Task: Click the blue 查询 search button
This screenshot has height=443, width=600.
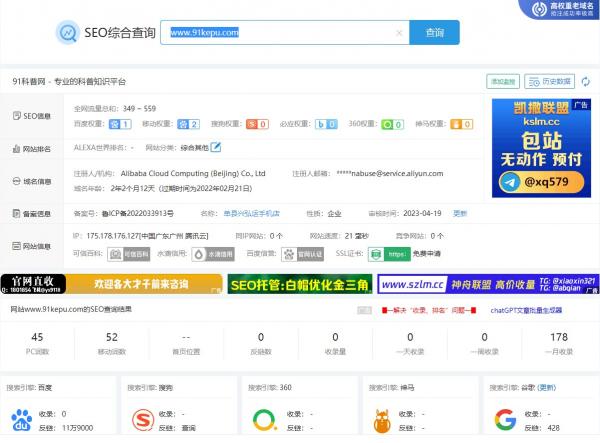Action: click(x=434, y=33)
